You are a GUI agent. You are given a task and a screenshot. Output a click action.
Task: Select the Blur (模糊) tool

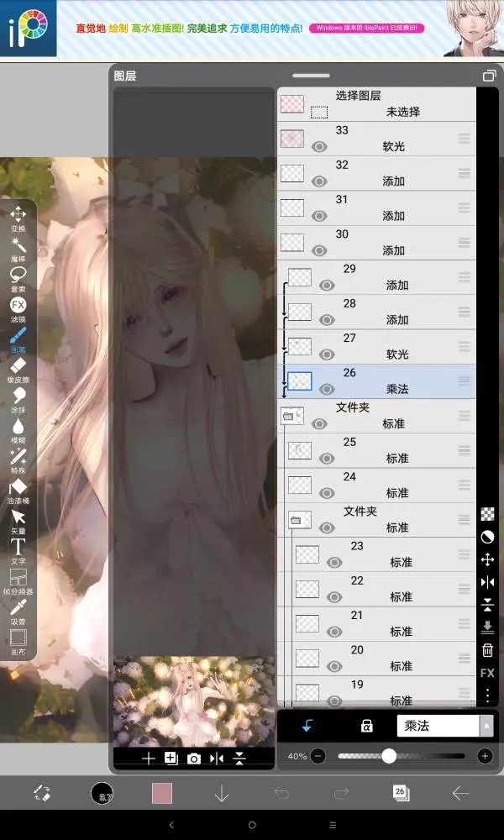click(18, 431)
